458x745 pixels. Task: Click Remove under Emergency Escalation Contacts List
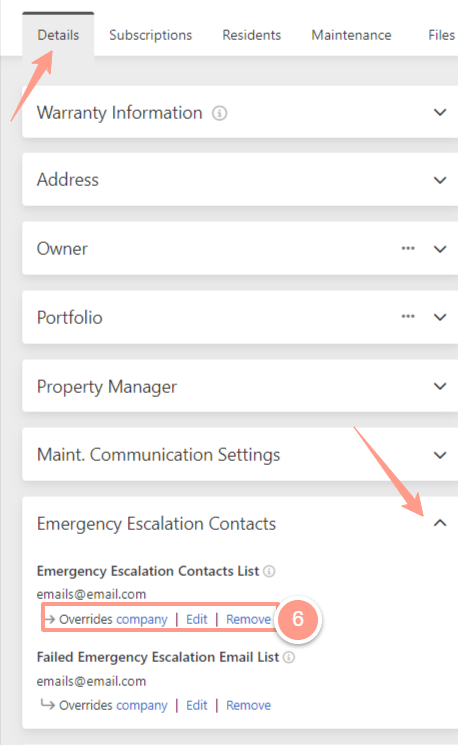click(248, 619)
